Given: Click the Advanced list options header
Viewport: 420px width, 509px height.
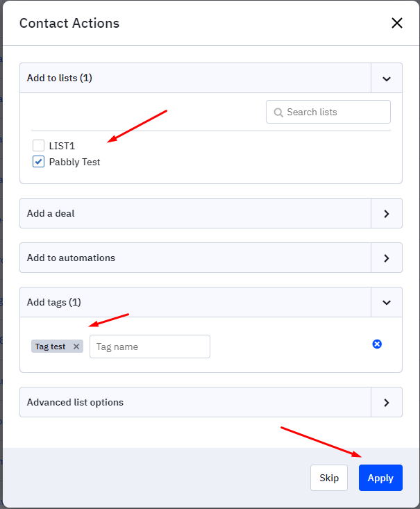Looking at the screenshot, I should [195, 402].
